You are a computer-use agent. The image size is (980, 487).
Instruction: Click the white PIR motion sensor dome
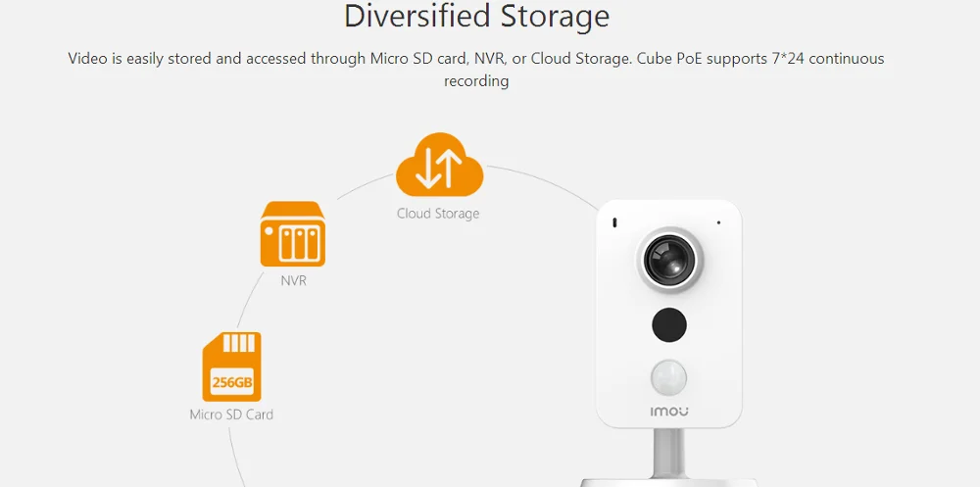[668, 379]
